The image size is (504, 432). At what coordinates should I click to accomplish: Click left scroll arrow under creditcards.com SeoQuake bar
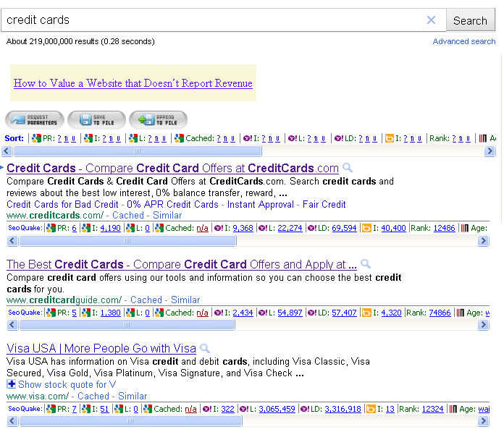click(x=12, y=240)
